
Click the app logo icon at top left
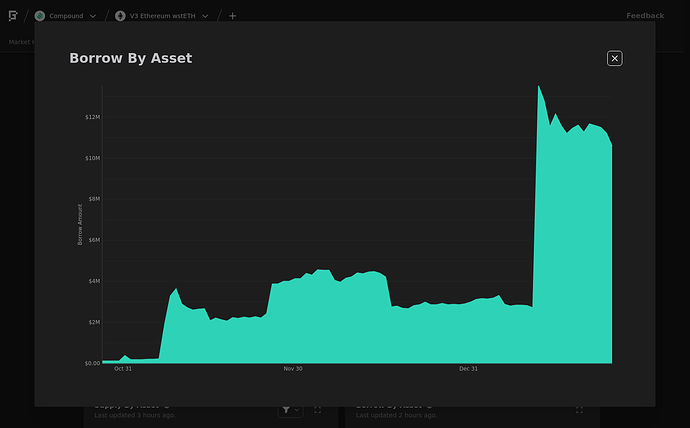pyautogui.click(x=13, y=16)
